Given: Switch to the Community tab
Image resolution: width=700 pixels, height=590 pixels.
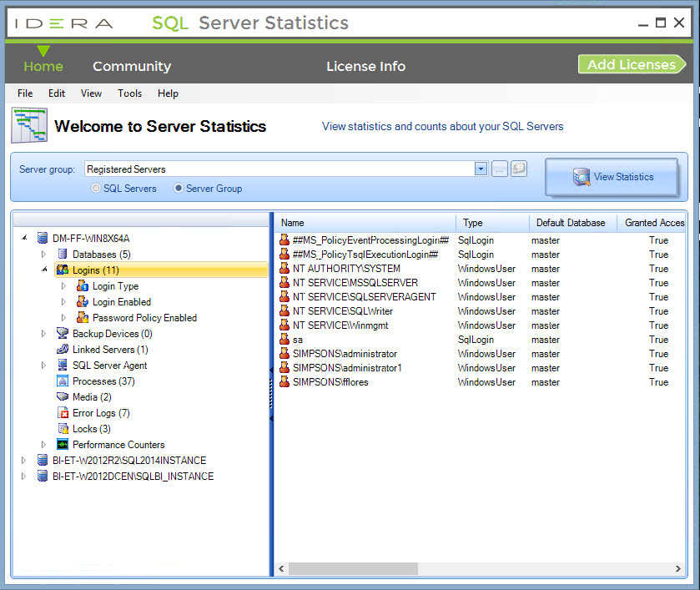Looking at the screenshot, I should [132, 66].
